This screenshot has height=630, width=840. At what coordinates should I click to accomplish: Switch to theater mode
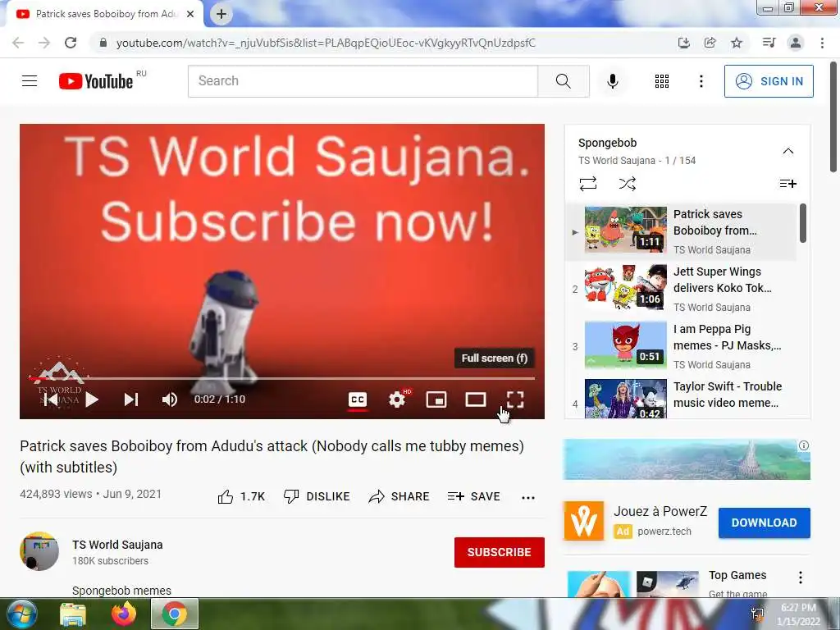point(475,399)
